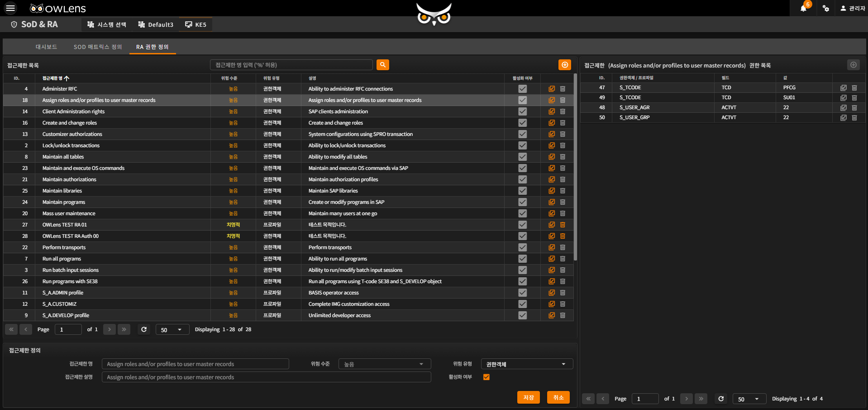Delete the S_USER_GRP permission row
The width and height of the screenshot is (868, 410).
(x=854, y=117)
